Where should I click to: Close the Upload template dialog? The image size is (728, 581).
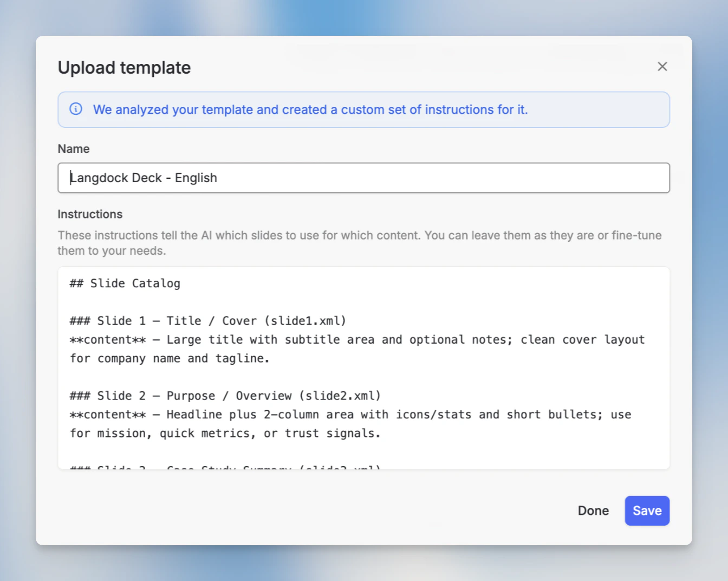tap(662, 66)
